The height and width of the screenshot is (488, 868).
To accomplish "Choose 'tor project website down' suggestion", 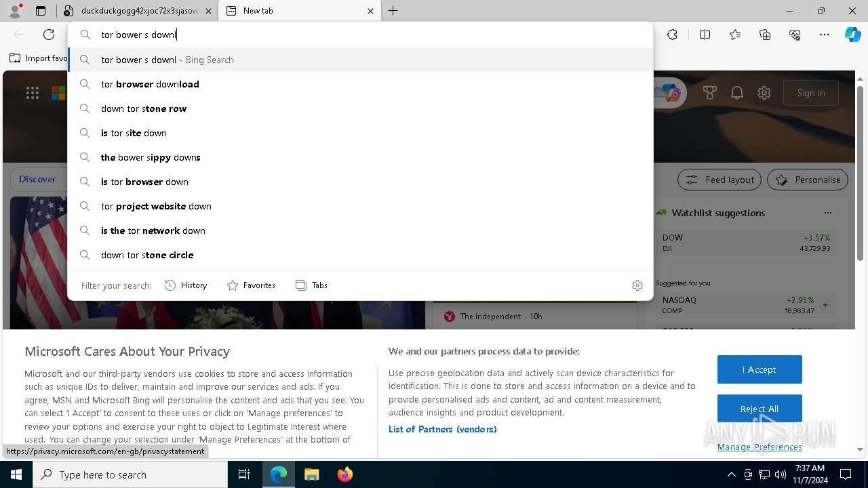I will point(360,206).
